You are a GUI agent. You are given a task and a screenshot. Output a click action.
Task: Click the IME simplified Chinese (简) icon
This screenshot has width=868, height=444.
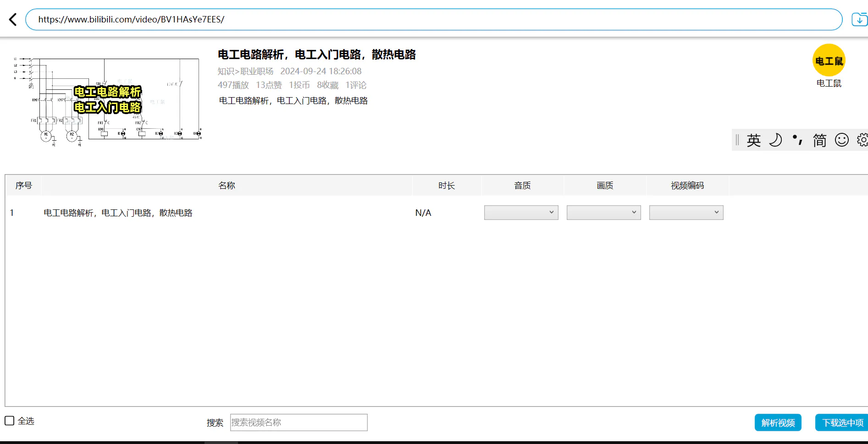point(819,140)
